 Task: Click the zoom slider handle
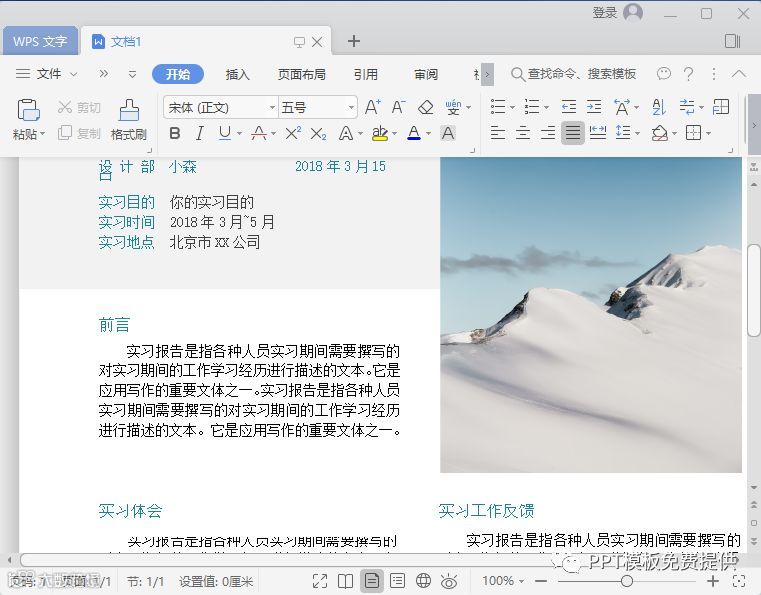[x=627, y=581]
